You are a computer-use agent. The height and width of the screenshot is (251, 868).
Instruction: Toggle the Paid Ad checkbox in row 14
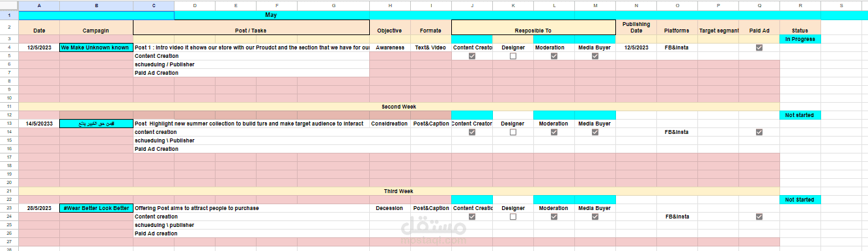point(759,132)
